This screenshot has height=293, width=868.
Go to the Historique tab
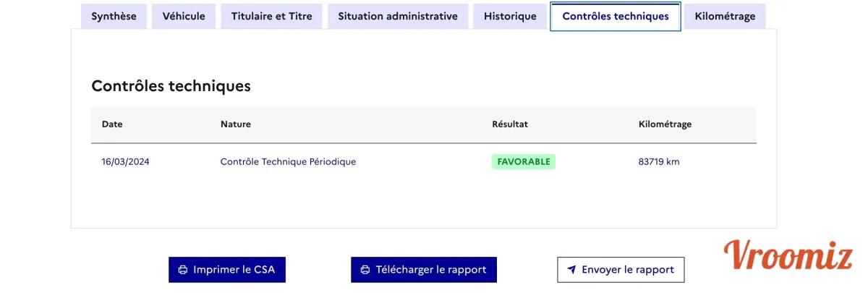point(510,16)
